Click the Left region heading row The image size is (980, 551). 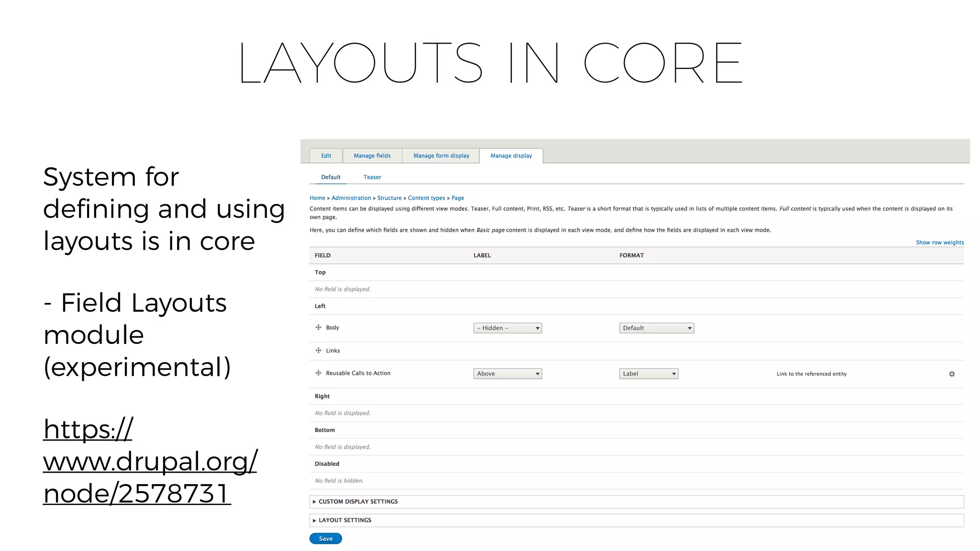pos(636,306)
